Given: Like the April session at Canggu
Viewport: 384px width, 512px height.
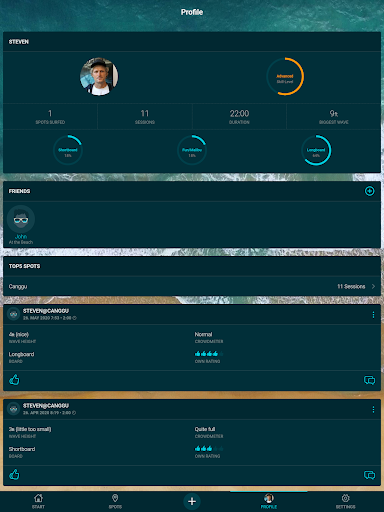Looking at the screenshot, I should pos(14,474).
